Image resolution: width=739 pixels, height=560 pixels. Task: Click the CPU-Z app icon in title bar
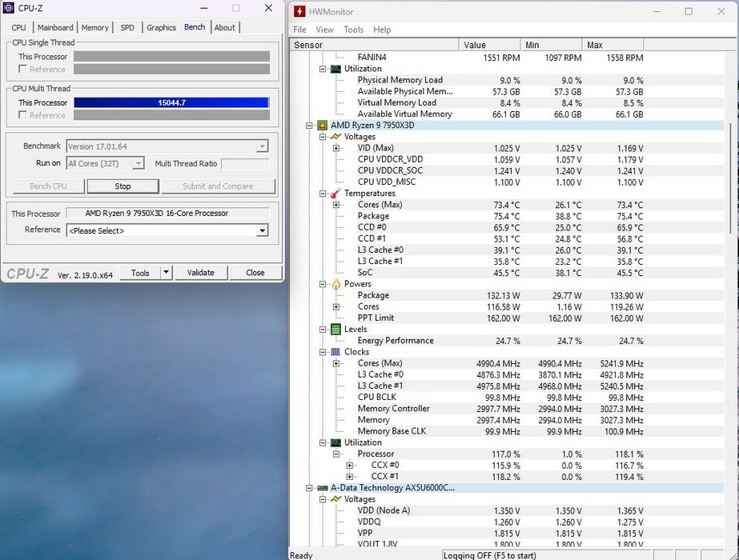[9, 8]
